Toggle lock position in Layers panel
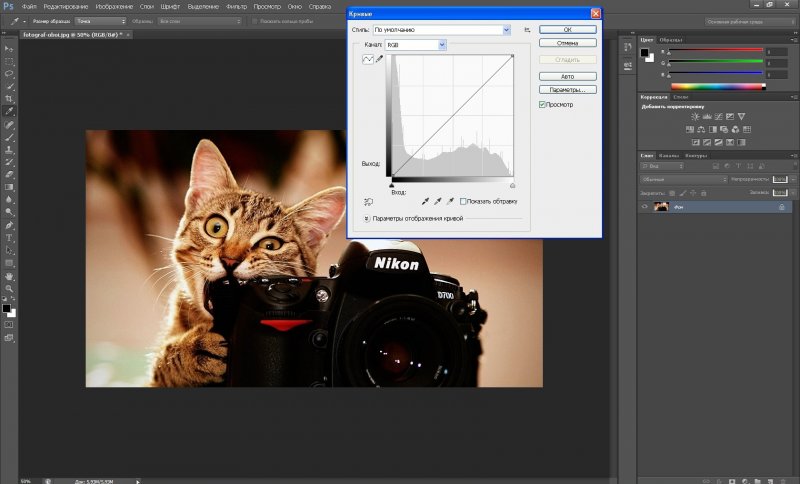Image resolution: width=800 pixels, height=484 pixels. (693, 193)
